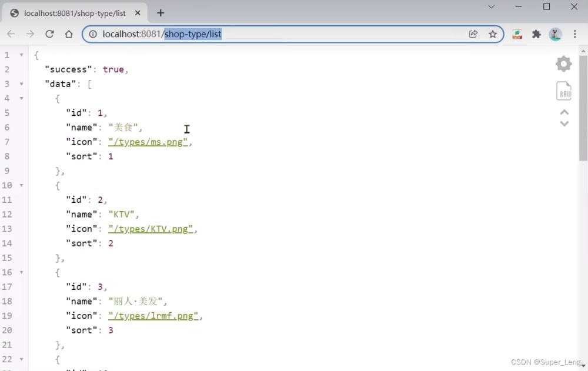588x371 pixels.
Task: Collapse the object starting on line 10
Action: click(22, 185)
